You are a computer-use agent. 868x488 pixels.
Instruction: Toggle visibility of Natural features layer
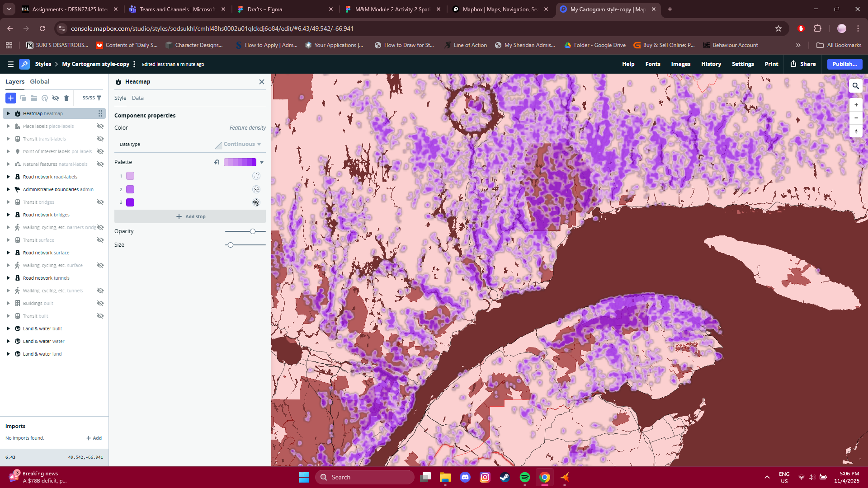click(100, 164)
